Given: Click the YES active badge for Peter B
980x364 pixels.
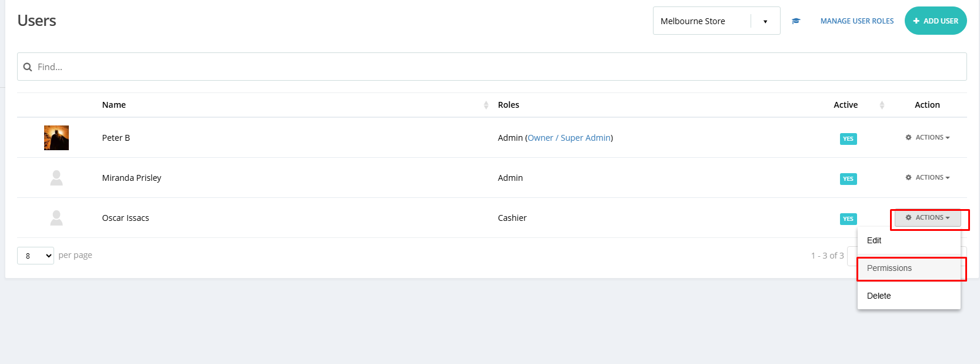Looking at the screenshot, I should tap(848, 139).
